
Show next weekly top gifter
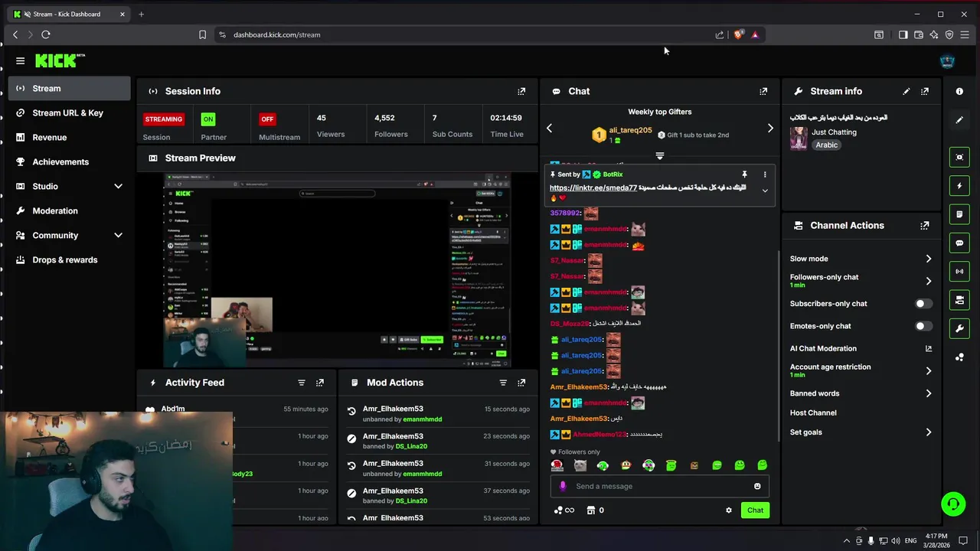point(770,129)
